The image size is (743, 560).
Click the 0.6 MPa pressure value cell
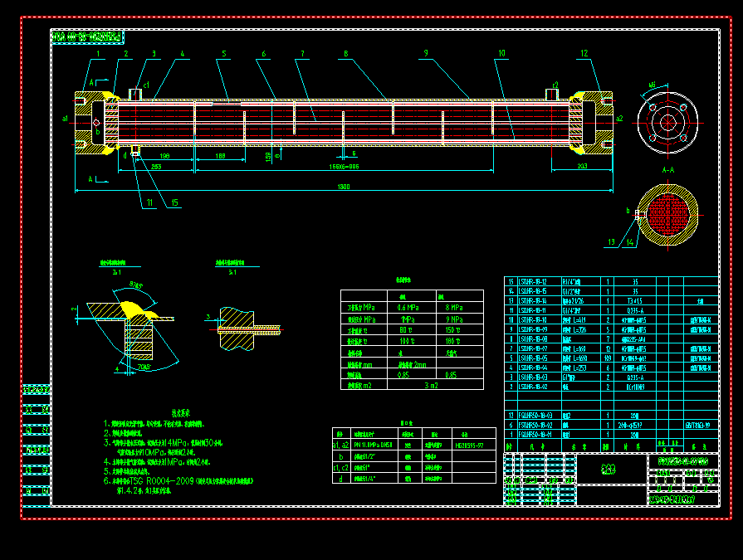tap(408, 308)
